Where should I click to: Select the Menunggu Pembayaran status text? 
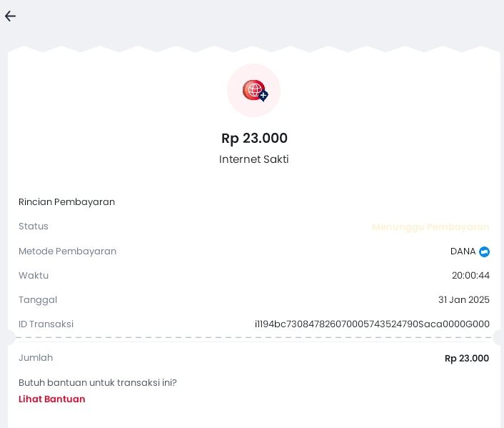(x=430, y=227)
